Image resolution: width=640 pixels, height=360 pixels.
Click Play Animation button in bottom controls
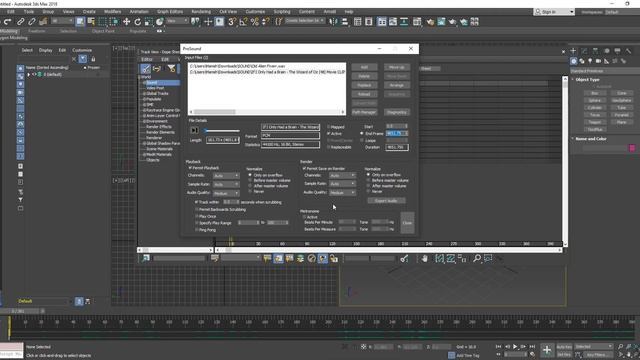tap(515, 347)
